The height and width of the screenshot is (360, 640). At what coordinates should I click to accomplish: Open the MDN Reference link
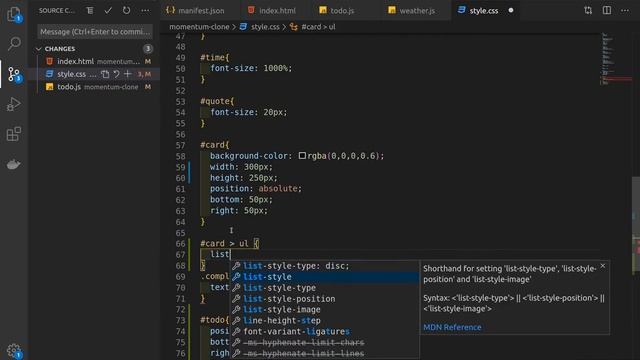click(452, 327)
